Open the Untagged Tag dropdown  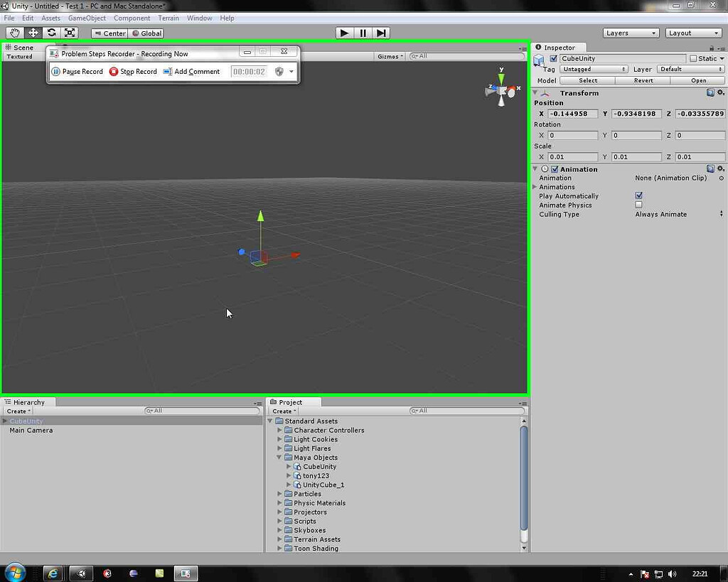pos(594,69)
